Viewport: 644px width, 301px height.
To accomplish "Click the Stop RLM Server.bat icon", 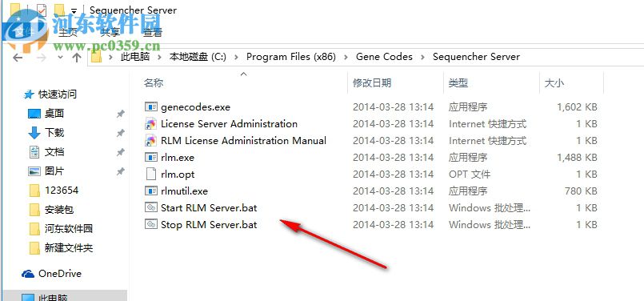I will 151,224.
